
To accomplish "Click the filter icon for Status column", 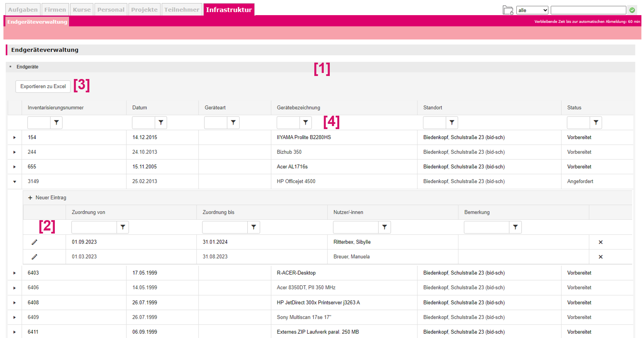I will point(596,123).
